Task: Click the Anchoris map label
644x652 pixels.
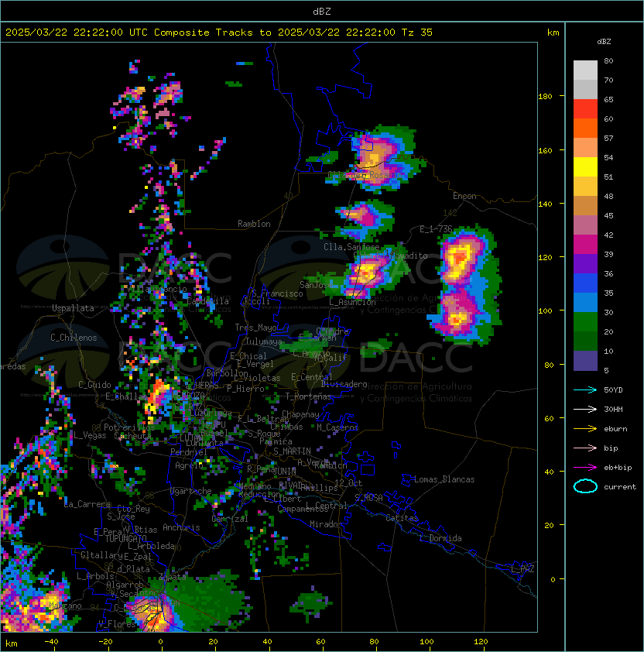Action: (x=181, y=527)
